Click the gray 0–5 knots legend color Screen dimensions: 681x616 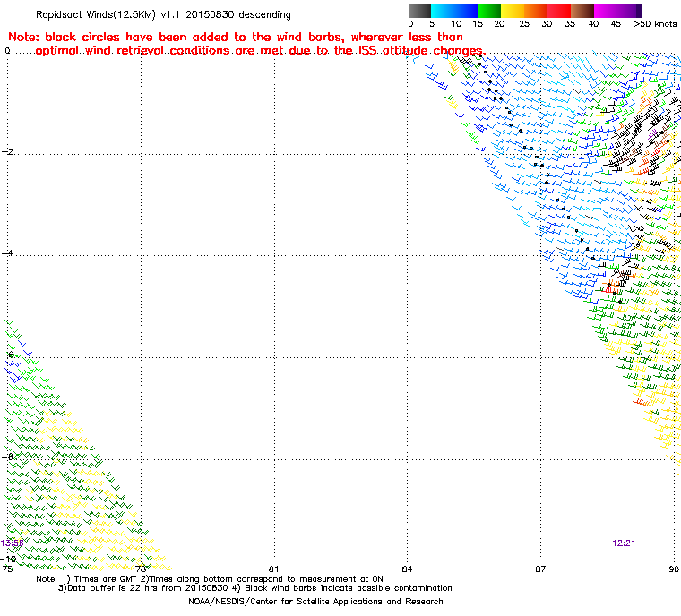coord(419,12)
